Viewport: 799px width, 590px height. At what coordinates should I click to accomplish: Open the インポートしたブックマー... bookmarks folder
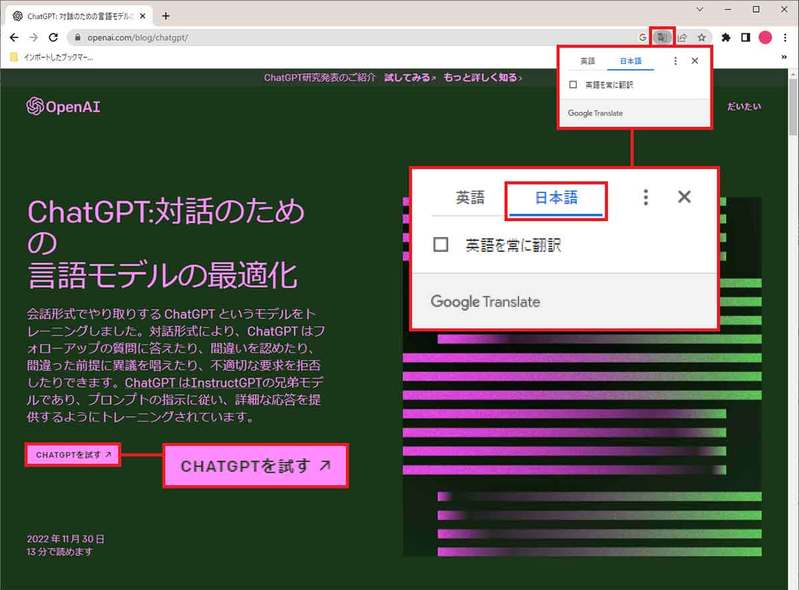pyautogui.click(x=51, y=57)
